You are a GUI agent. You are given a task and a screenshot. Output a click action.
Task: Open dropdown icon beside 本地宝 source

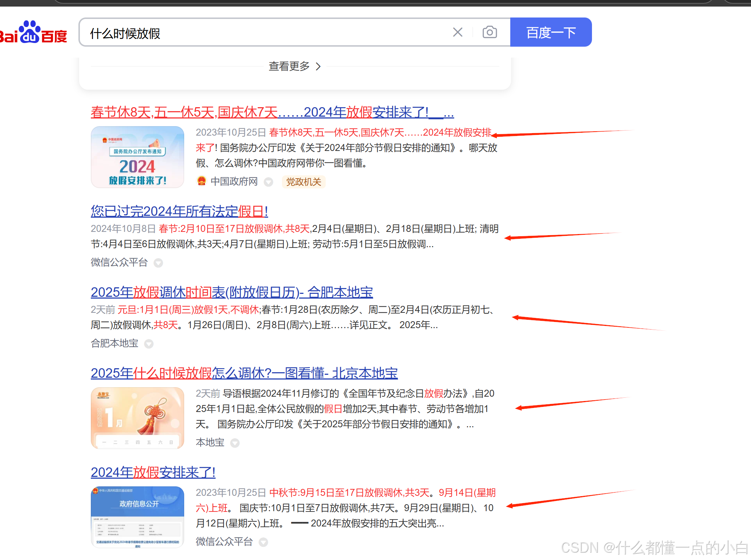coord(235,443)
